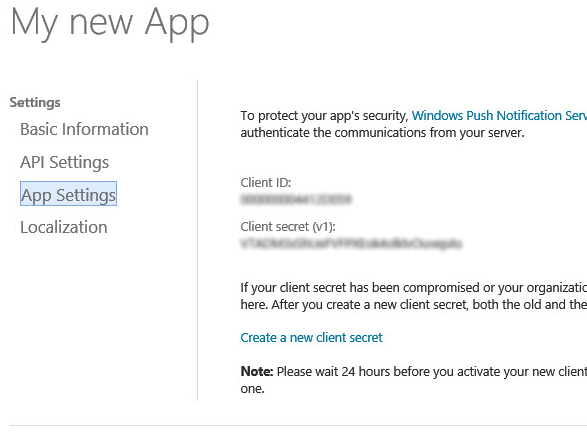
Task: Click the 'If your client secret has been compromised' text
Action: point(414,288)
